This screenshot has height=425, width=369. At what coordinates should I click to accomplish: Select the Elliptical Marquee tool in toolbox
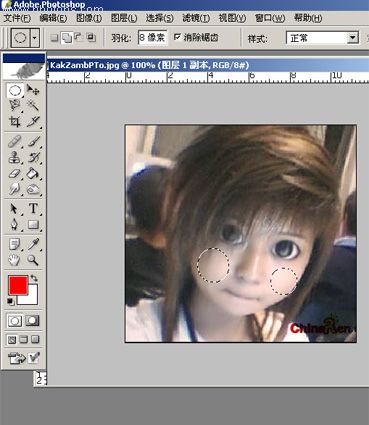pyautogui.click(x=15, y=90)
